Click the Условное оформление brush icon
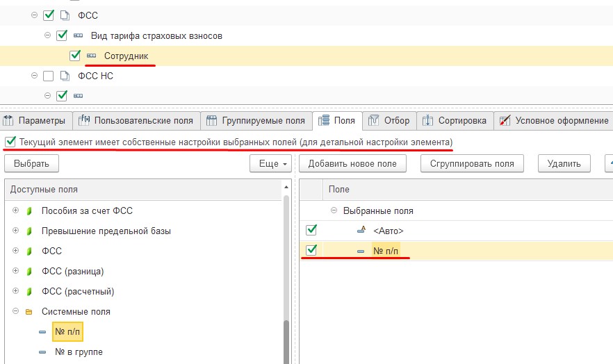 [x=505, y=120]
